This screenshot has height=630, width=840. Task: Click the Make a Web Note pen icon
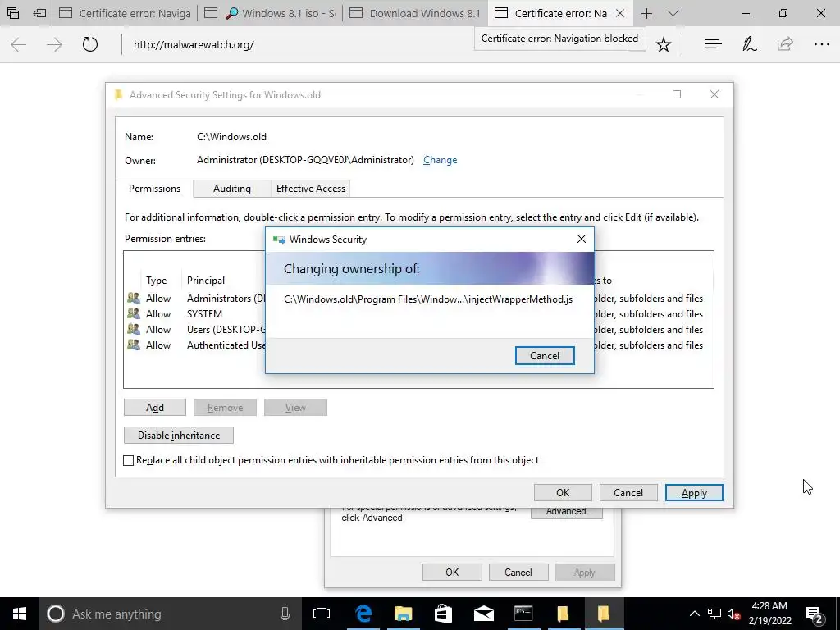click(x=749, y=44)
